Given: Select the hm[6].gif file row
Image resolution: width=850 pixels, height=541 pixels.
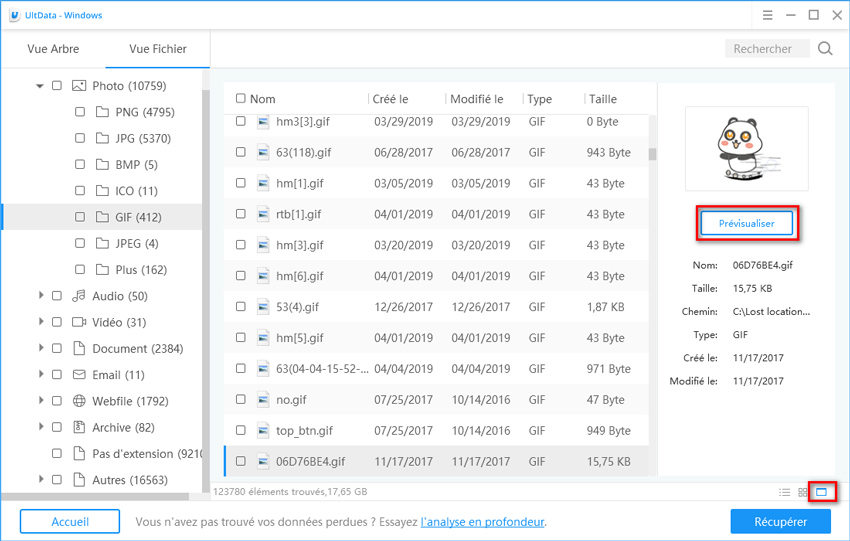Looking at the screenshot, I should pos(436,276).
